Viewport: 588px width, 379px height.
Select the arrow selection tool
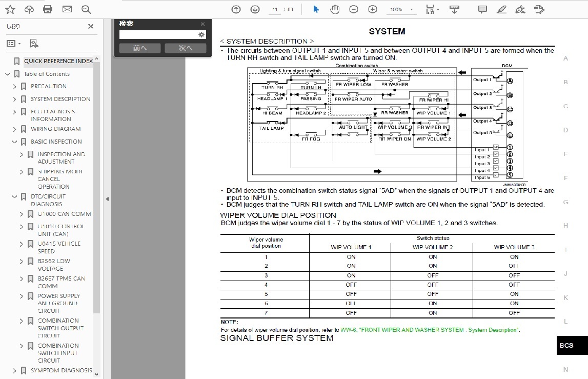(316, 9)
